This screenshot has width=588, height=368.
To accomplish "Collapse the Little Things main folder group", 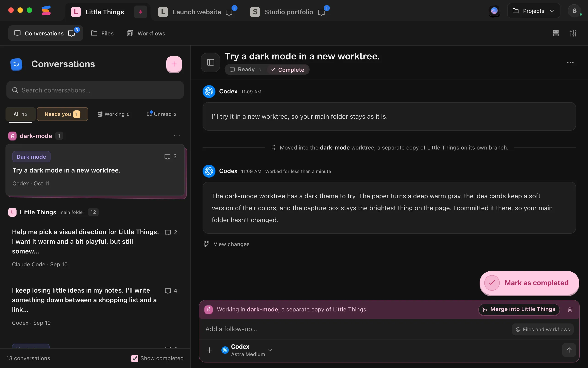I will coord(53,212).
